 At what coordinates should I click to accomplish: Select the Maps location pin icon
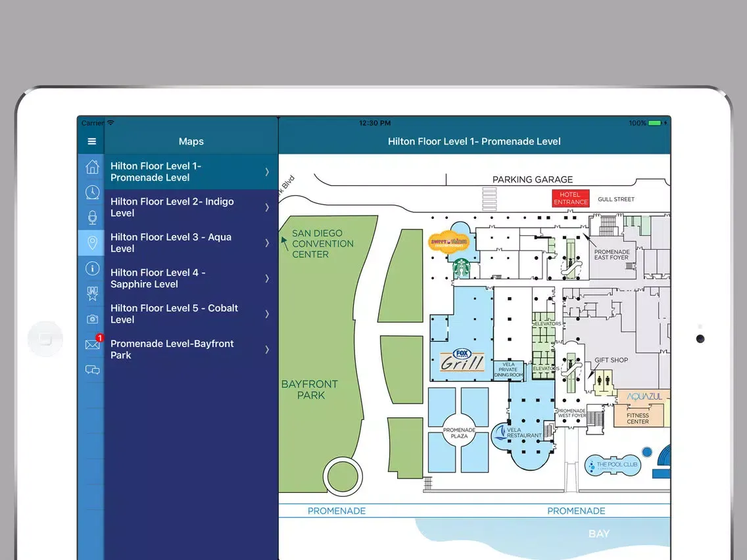93,243
